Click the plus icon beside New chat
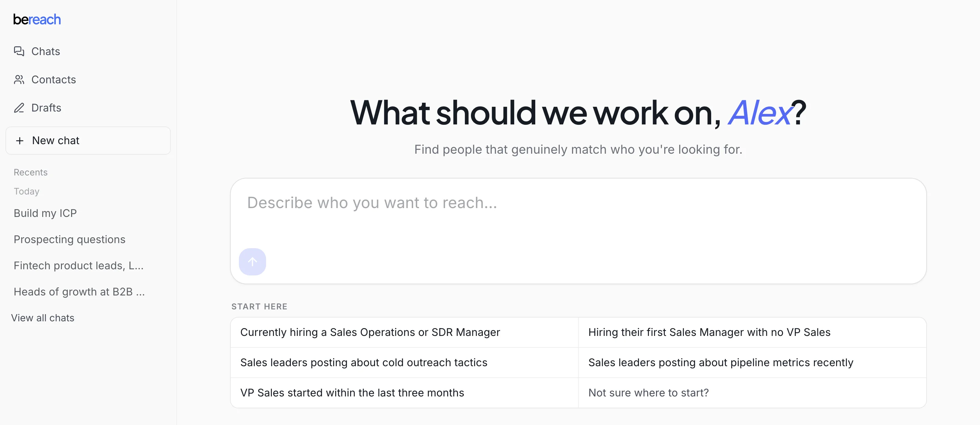The height and width of the screenshot is (425, 980). 20,141
